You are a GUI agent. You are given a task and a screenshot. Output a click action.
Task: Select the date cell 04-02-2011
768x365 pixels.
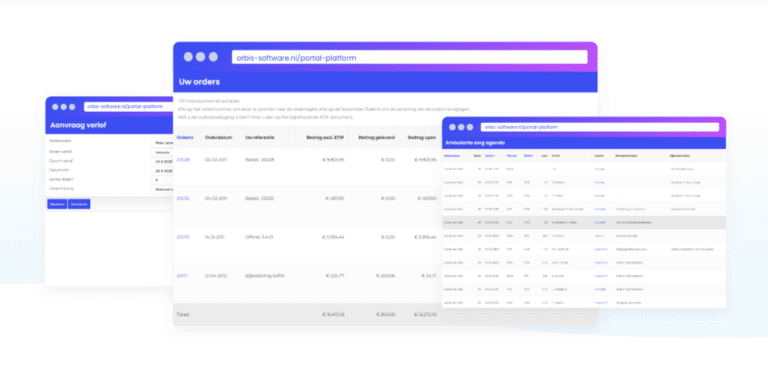pos(216,198)
